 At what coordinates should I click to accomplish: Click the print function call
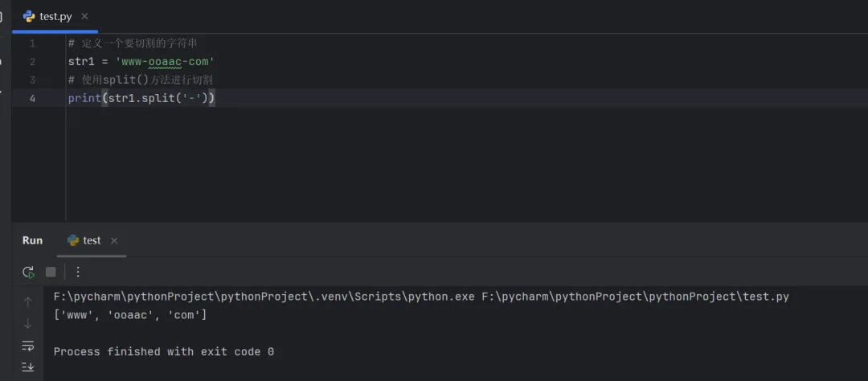coord(84,98)
